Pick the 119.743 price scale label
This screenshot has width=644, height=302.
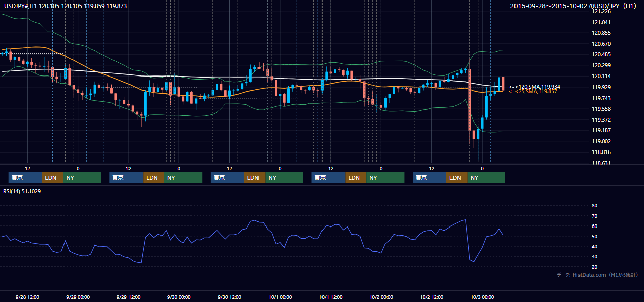click(x=602, y=98)
